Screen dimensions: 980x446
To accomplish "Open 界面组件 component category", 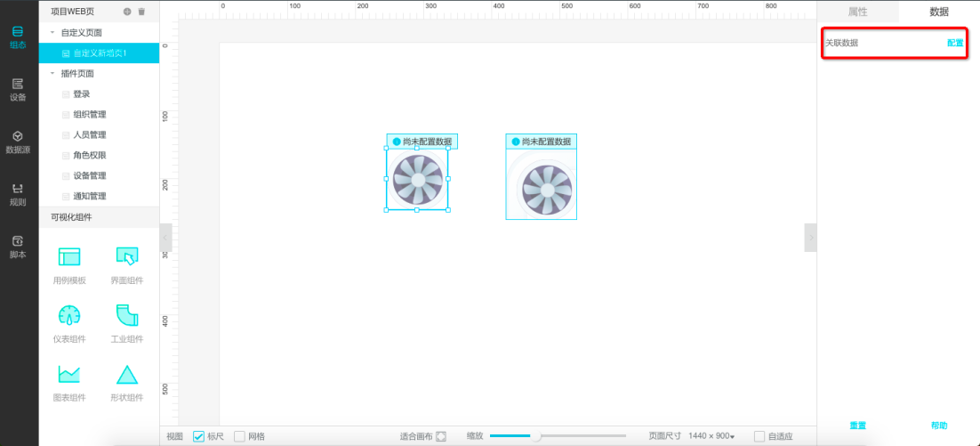I will tap(127, 266).
